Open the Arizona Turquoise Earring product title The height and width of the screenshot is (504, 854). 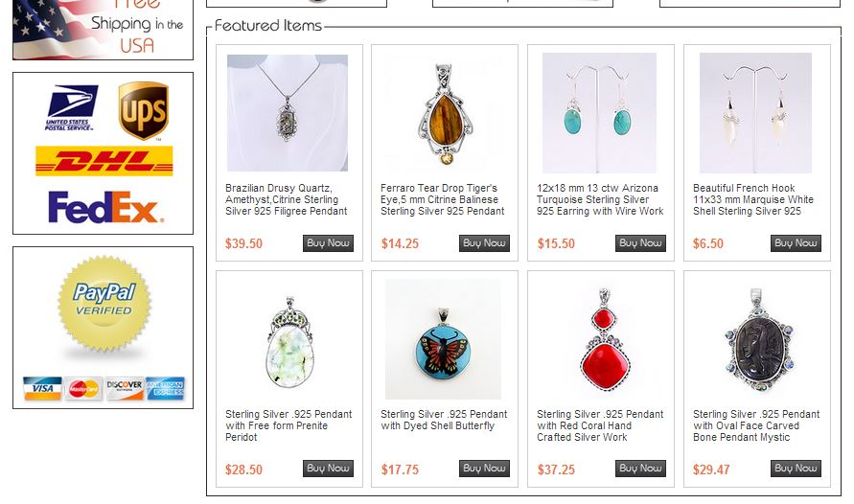tap(600, 199)
